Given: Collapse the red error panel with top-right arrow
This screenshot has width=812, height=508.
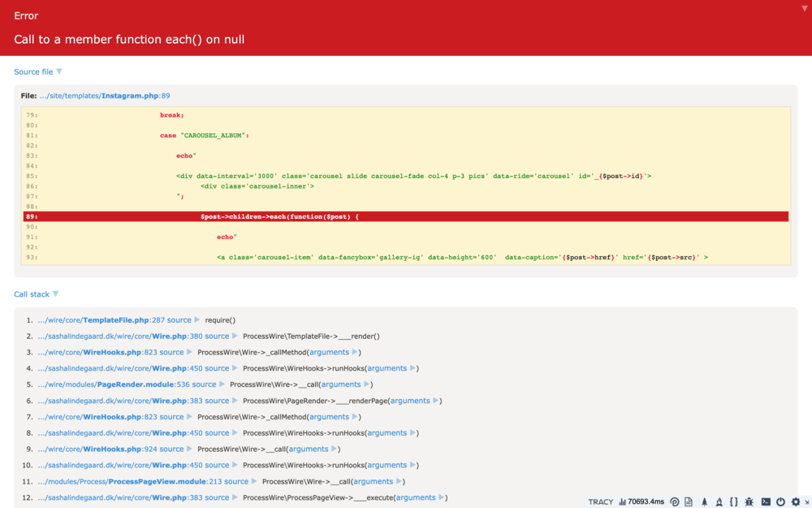Looking at the screenshot, I should 804,8.
